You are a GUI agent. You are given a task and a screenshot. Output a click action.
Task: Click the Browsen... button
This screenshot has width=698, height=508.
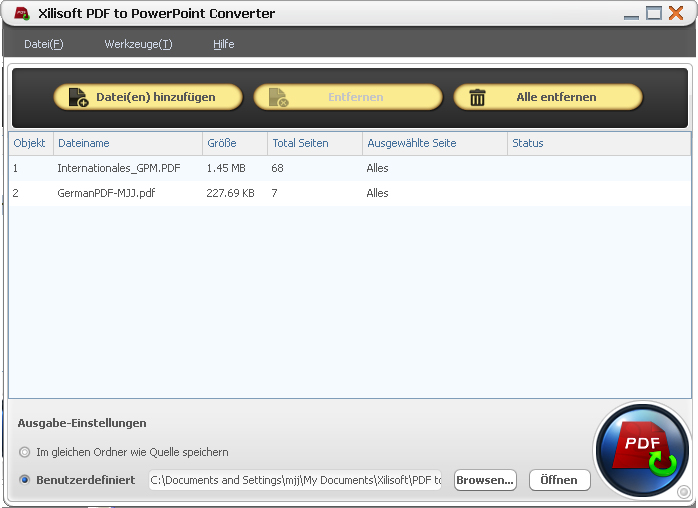(485, 480)
